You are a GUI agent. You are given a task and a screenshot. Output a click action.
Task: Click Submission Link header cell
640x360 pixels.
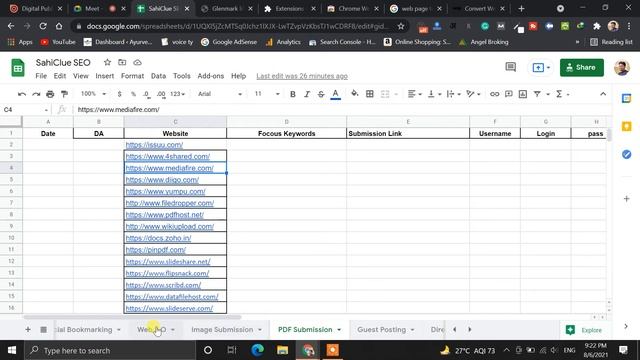click(408, 133)
